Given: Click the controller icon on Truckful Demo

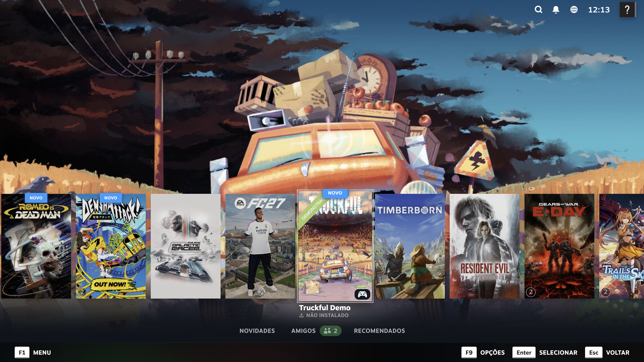Looking at the screenshot, I should [362, 294].
